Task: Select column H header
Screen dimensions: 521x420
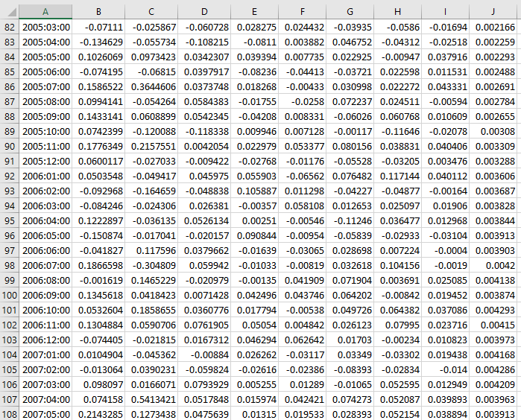Action: [397, 12]
